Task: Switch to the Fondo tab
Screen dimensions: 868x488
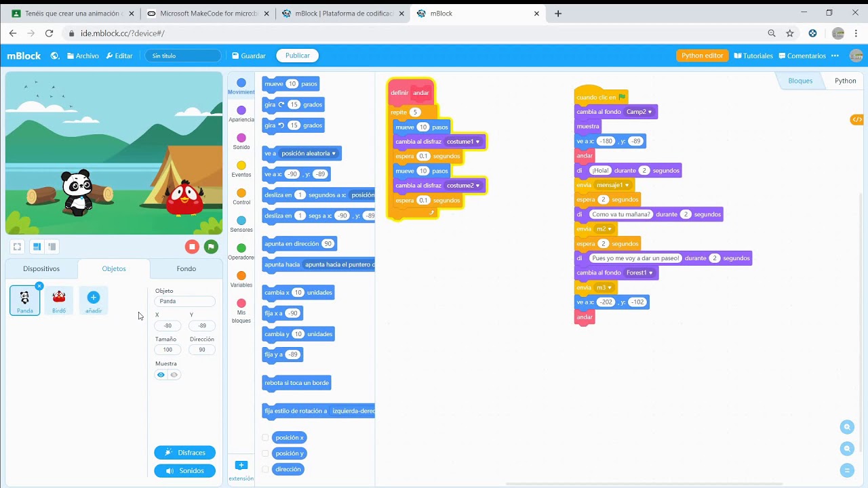Action: [186, 268]
